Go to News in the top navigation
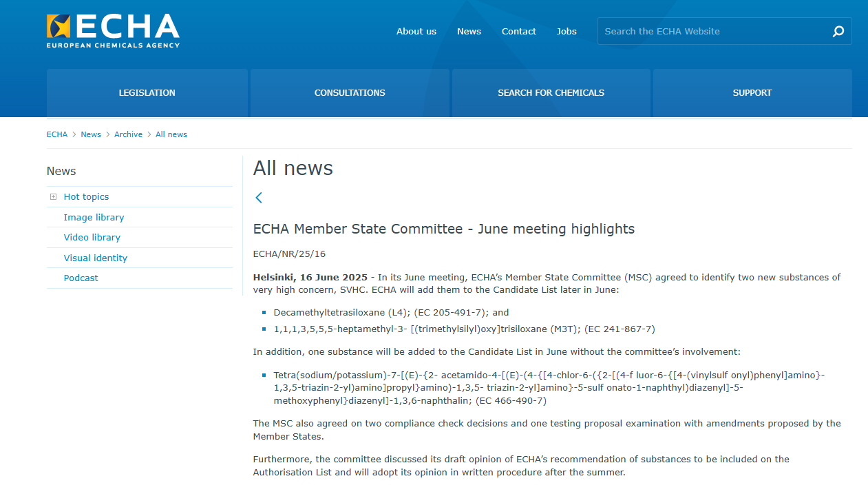This screenshot has height=494, width=868. [469, 31]
